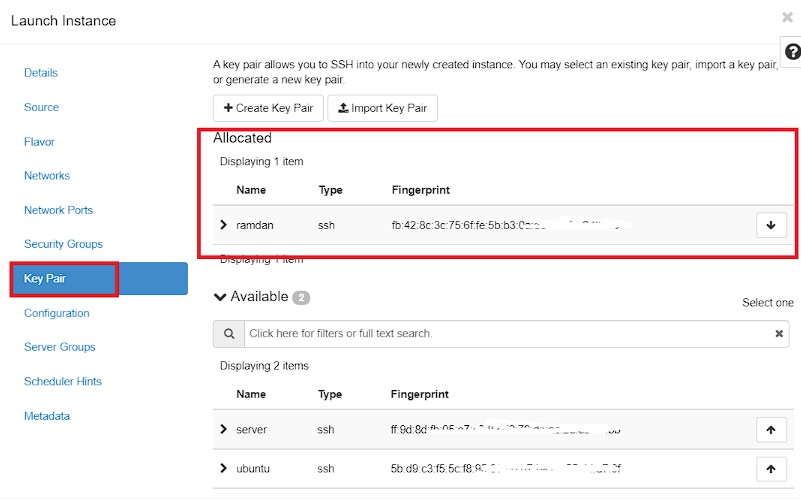
Task: Switch to the Details step
Action: 41,73
